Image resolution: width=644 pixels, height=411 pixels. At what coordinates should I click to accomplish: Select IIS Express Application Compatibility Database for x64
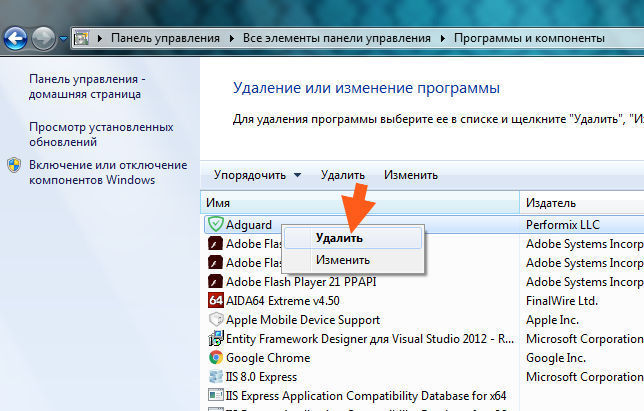tap(366, 396)
